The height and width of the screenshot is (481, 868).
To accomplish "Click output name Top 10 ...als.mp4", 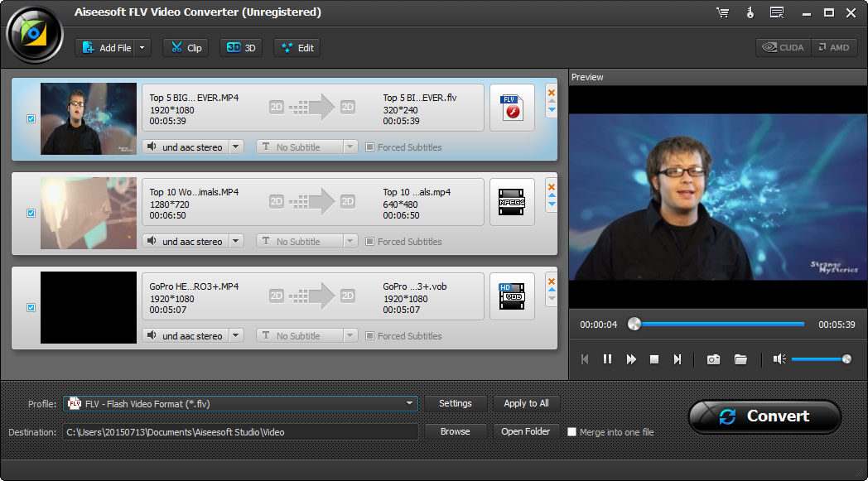I will pyautogui.click(x=417, y=192).
